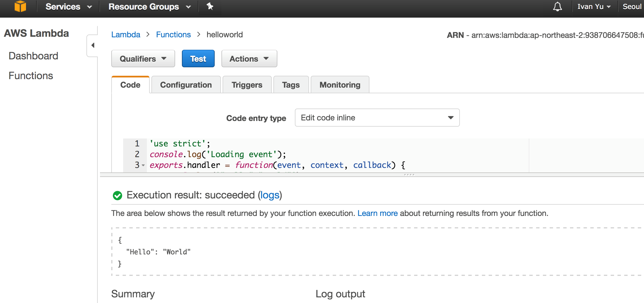Switch to the Tags tab
This screenshot has width=644, height=303.
pos(291,85)
